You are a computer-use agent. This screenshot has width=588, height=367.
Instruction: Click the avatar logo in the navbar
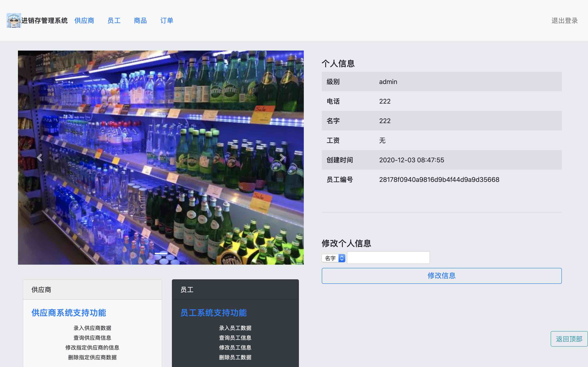pos(14,20)
